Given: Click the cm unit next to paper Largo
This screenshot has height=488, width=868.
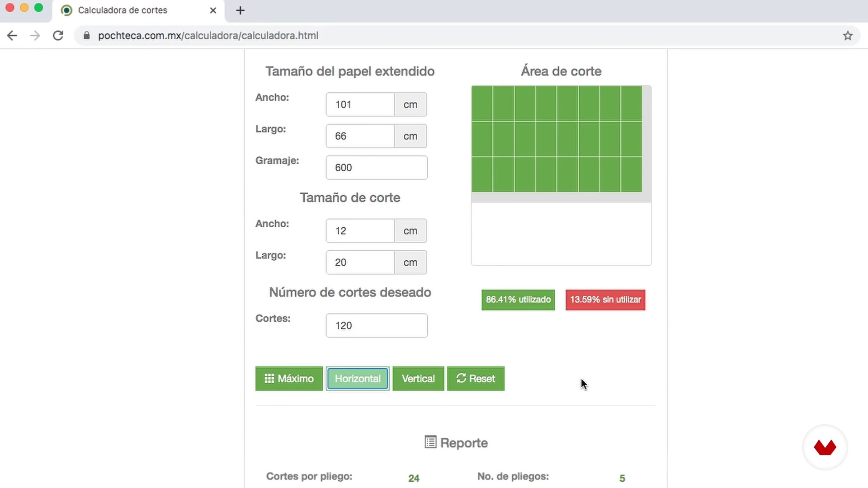Looking at the screenshot, I should 410,136.
